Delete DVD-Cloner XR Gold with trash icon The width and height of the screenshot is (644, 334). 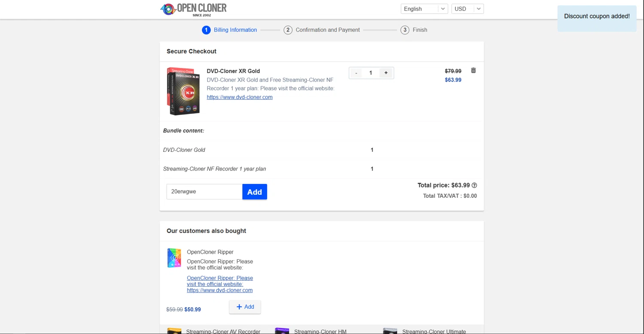474,70
